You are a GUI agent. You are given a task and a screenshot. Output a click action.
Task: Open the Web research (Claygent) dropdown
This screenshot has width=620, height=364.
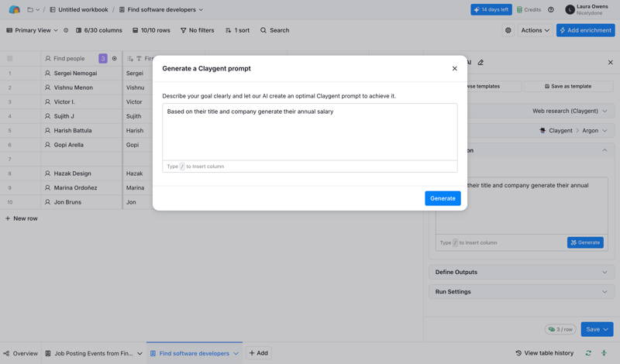tap(570, 111)
